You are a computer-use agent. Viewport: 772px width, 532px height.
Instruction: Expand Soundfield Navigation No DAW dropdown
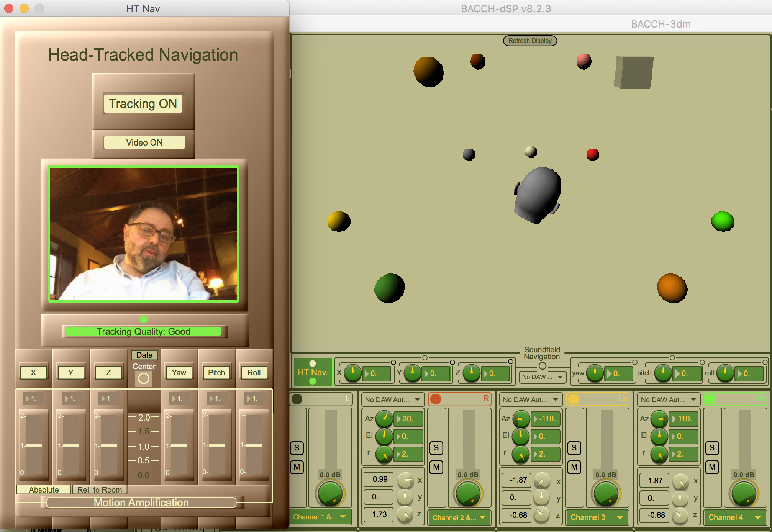(542, 377)
